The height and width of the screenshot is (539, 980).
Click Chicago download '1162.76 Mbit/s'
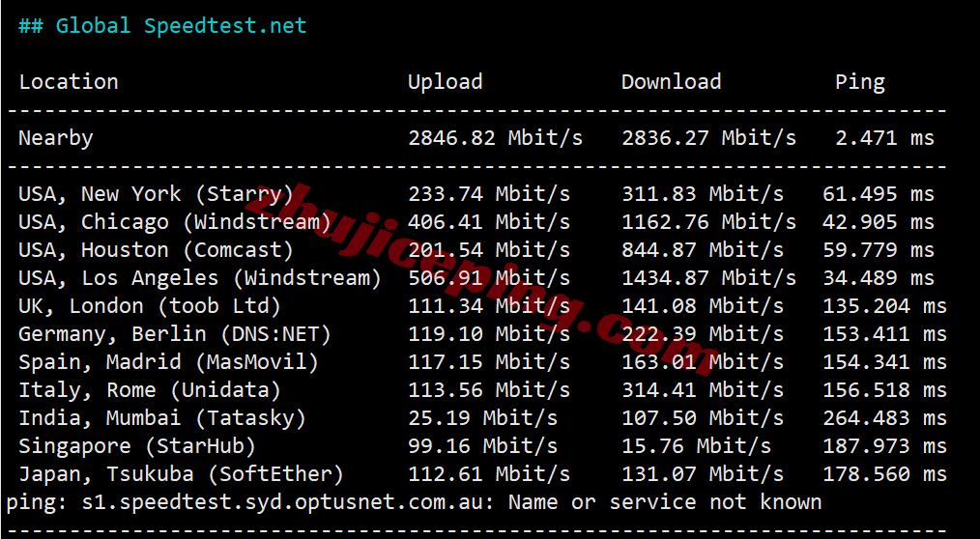(708, 222)
